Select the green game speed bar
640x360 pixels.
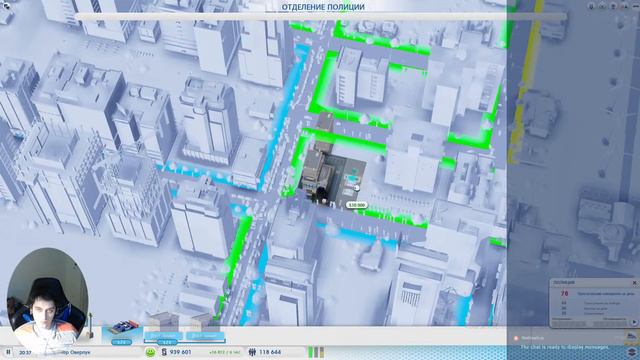tap(310, 352)
